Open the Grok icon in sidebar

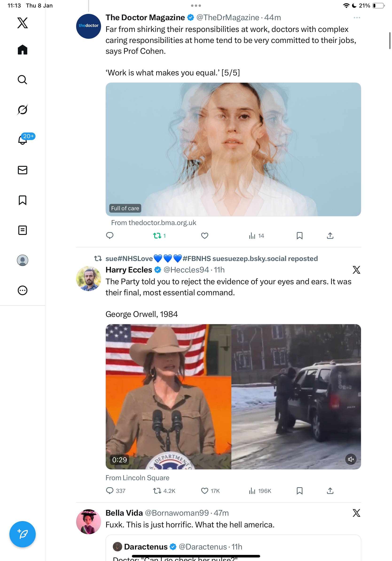23,110
